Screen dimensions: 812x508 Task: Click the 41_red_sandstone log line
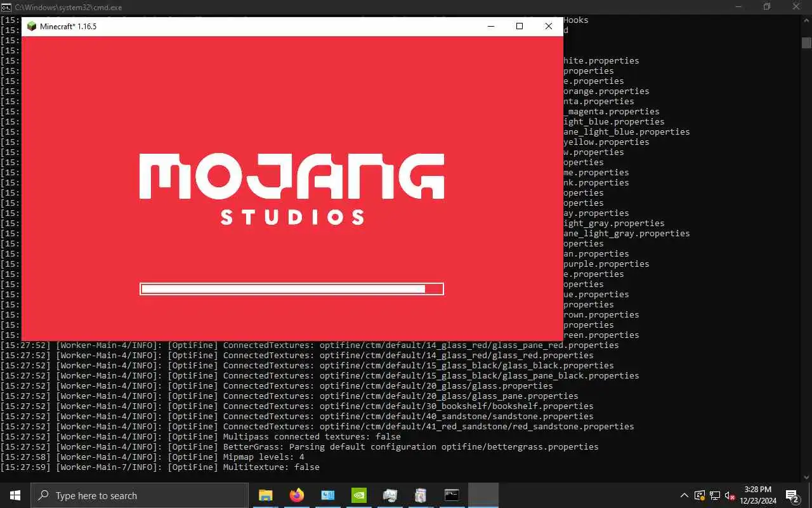[317, 426]
